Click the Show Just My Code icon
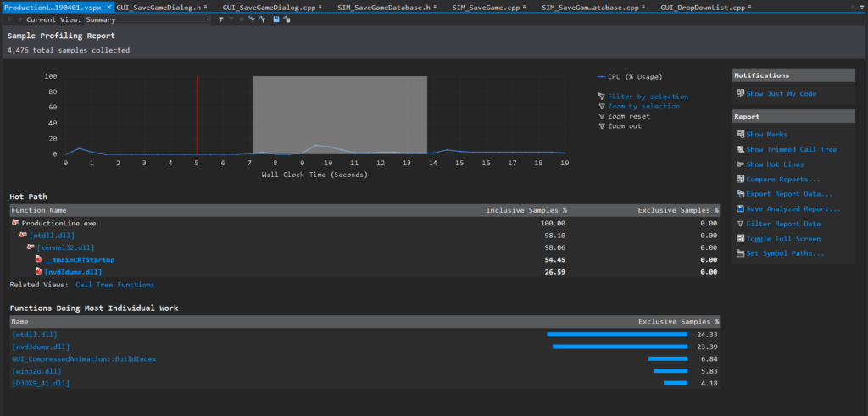The image size is (868, 416). [740, 93]
